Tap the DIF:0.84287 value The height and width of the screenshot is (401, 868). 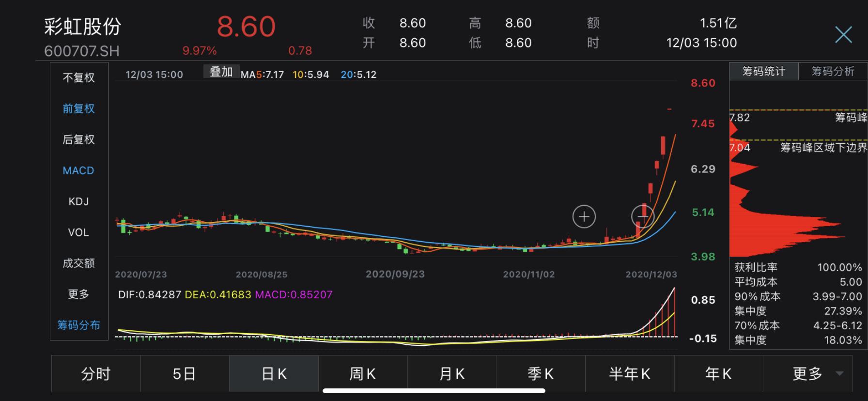point(150,294)
